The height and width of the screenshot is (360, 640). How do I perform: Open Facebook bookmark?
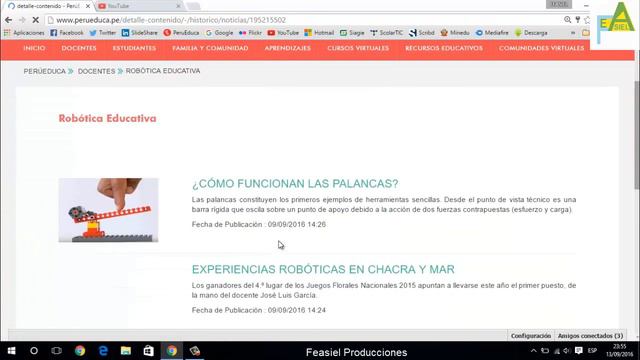pyautogui.click(x=67, y=33)
